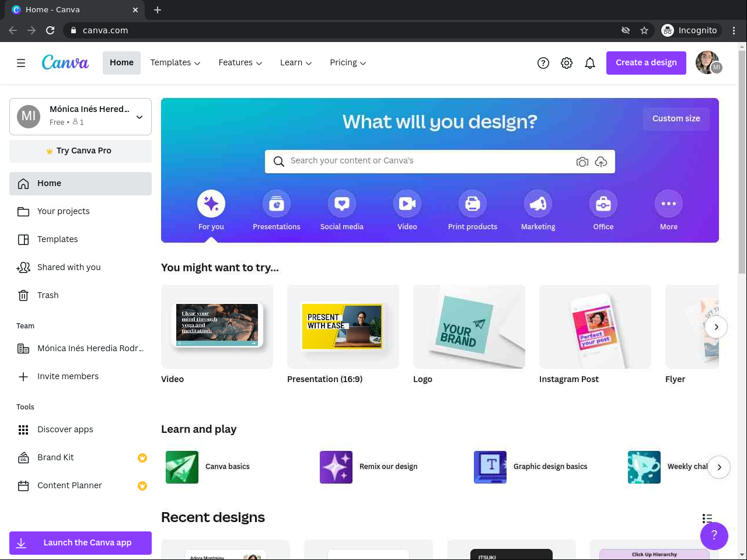Click the camera search-by-image icon
The width and height of the screenshot is (747, 560).
(582, 162)
